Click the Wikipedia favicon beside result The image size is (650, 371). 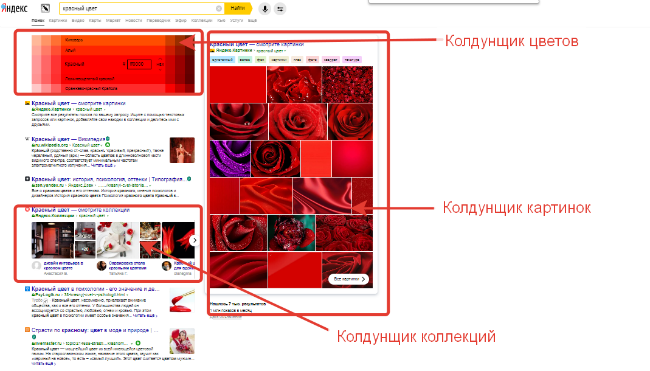27,139
